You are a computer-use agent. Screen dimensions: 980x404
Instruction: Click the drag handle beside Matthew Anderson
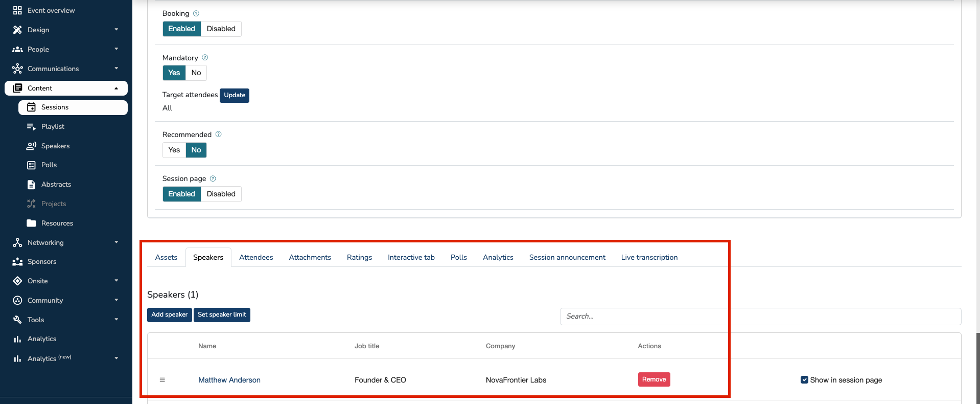point(162,380)
